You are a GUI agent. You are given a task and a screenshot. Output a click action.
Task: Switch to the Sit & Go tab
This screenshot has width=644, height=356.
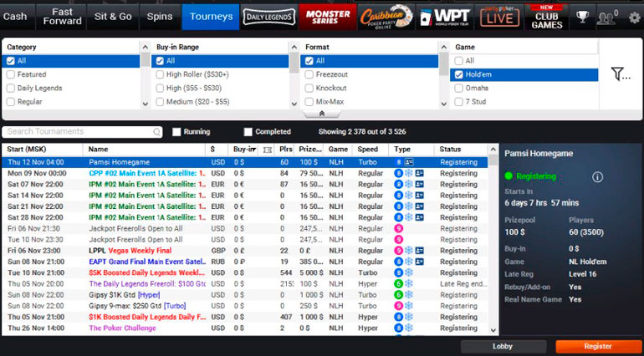pyautogui.click(x=112, y=16)
